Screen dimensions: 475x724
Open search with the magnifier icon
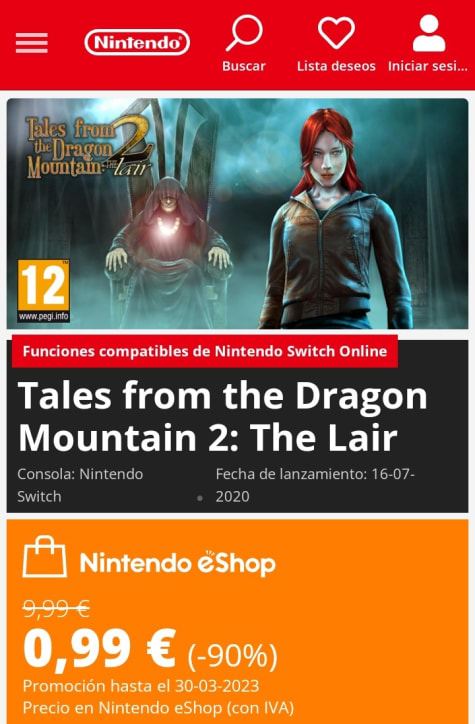[x=244, y=32]
